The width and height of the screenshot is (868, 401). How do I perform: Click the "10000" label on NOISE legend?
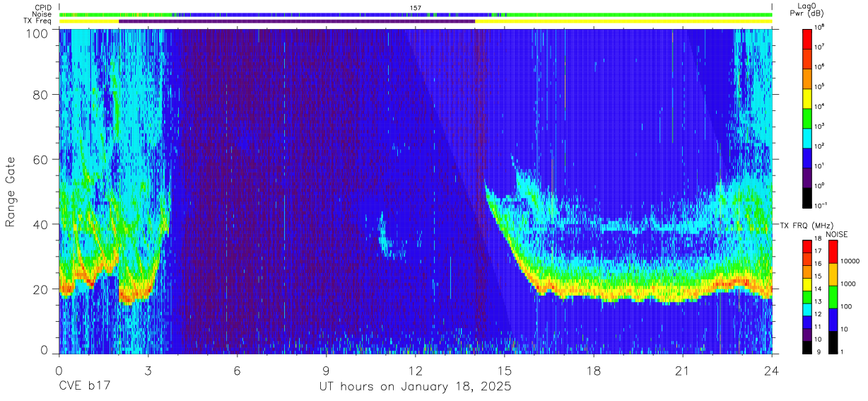pyautogui.click(x=850, y=262)
